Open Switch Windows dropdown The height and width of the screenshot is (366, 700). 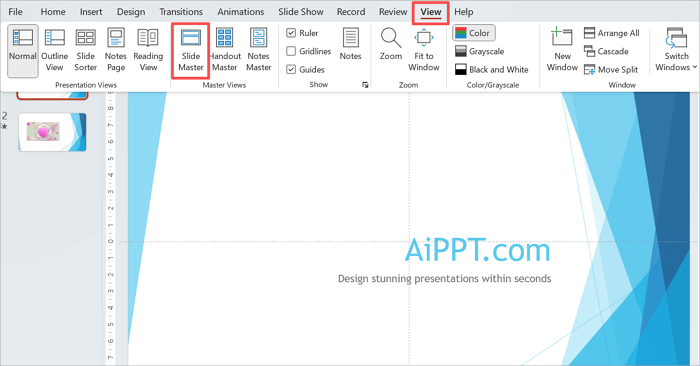(676, 50)
